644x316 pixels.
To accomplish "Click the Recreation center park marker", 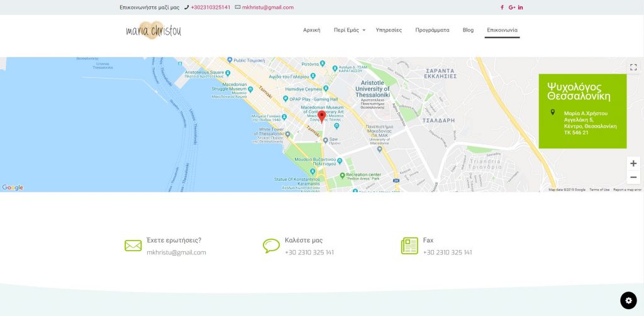I will pos(342,176).
